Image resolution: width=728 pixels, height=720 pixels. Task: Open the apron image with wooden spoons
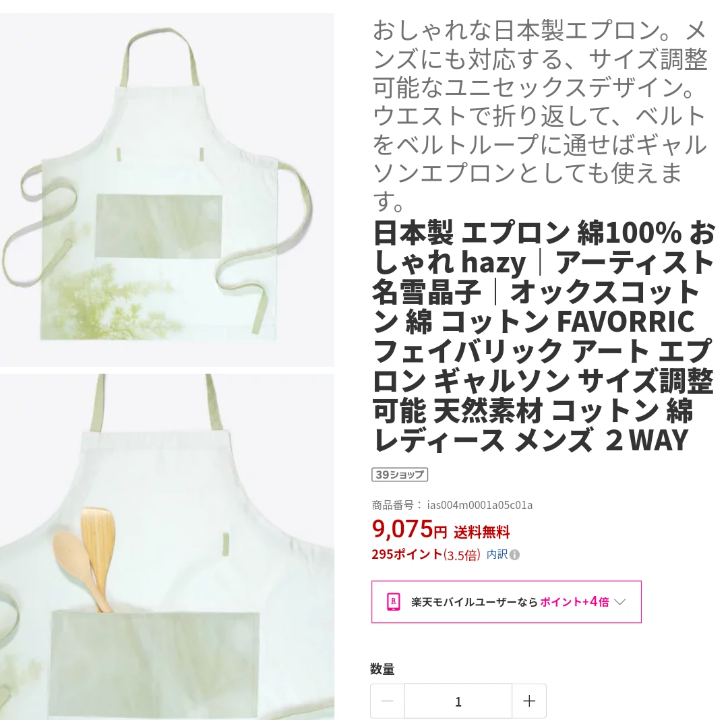pos(167,547)
